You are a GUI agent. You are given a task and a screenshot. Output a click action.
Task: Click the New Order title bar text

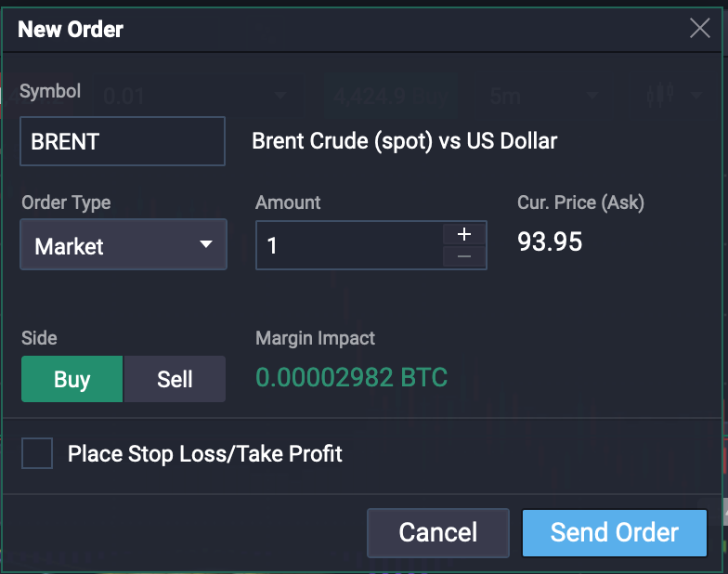click(x=71, y=29)
